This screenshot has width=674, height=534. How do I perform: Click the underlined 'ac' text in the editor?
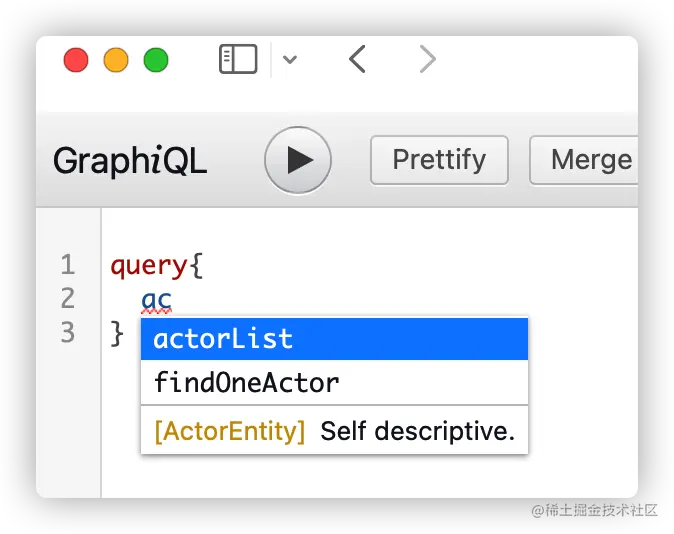[156, 301]
